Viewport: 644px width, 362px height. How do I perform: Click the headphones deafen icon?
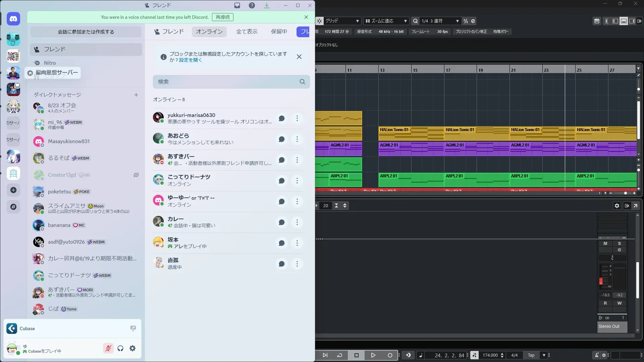point(120,348)
